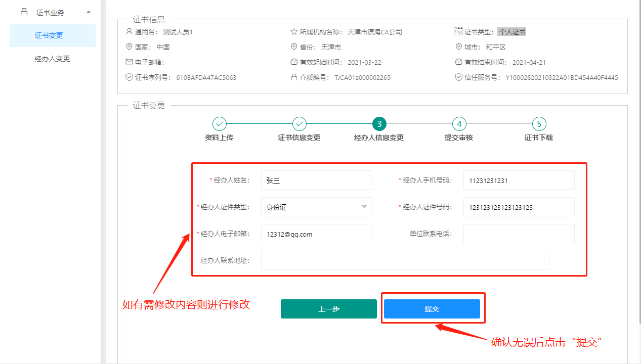
Task: Click the 证书业务 sidebar icon
Action: point(24,12)
